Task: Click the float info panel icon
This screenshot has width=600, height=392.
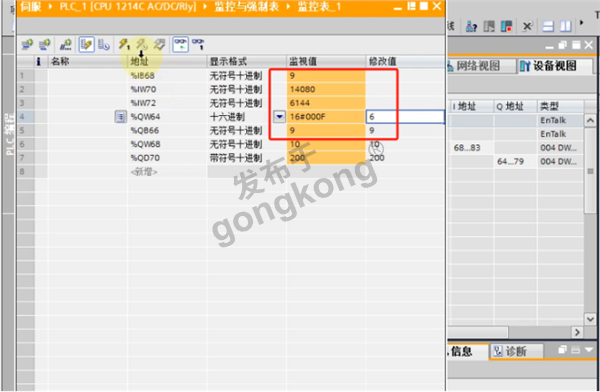Action: coord(562,350)
